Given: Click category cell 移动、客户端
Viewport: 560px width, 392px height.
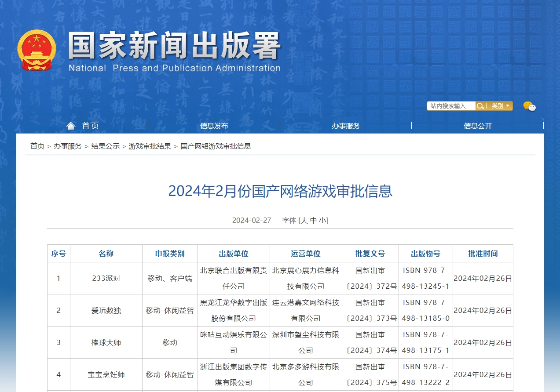Looking at the screenshot, I should coord(170,279).
